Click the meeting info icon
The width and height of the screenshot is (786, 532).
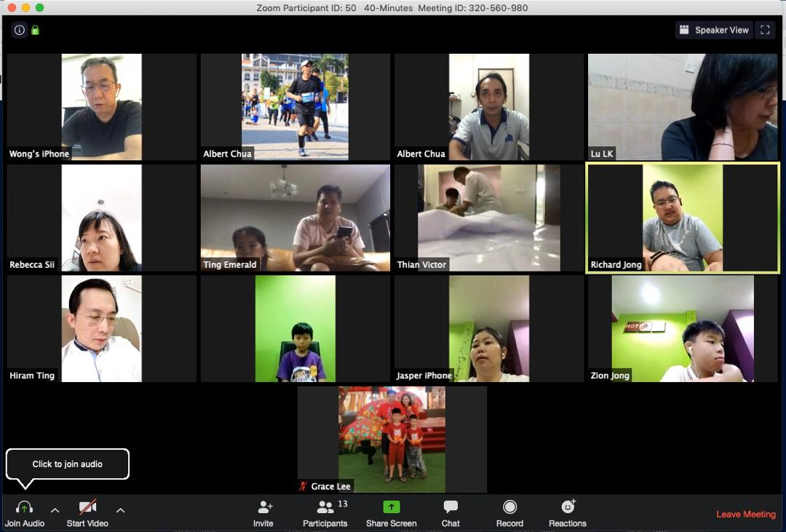[x=20, y=30]
